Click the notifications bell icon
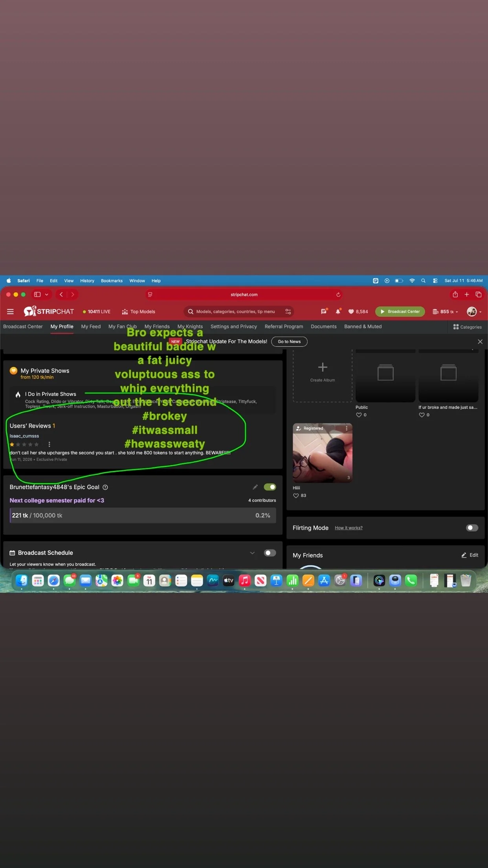 [x=338, y=311]
